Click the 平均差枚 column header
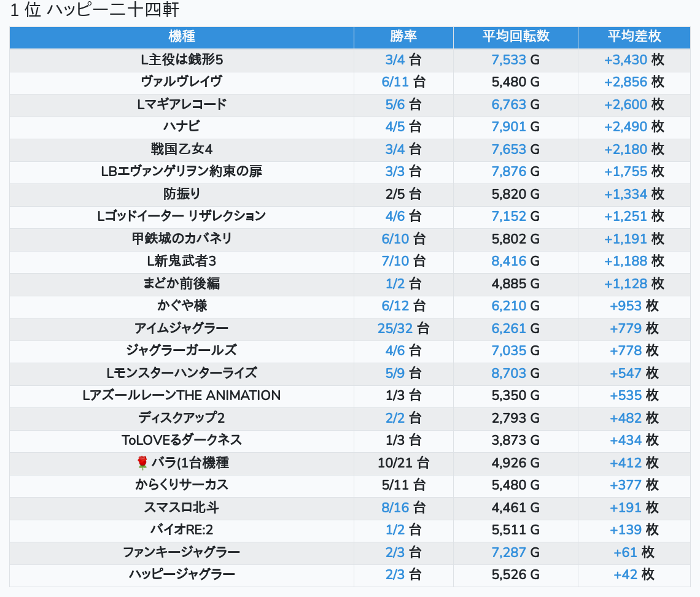 coord(634,36)
